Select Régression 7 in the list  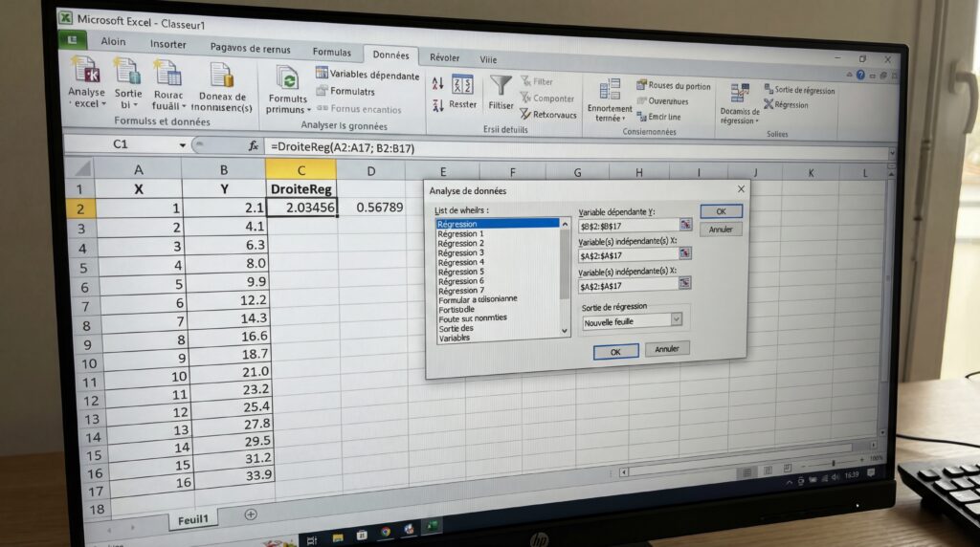click(460, 291)
